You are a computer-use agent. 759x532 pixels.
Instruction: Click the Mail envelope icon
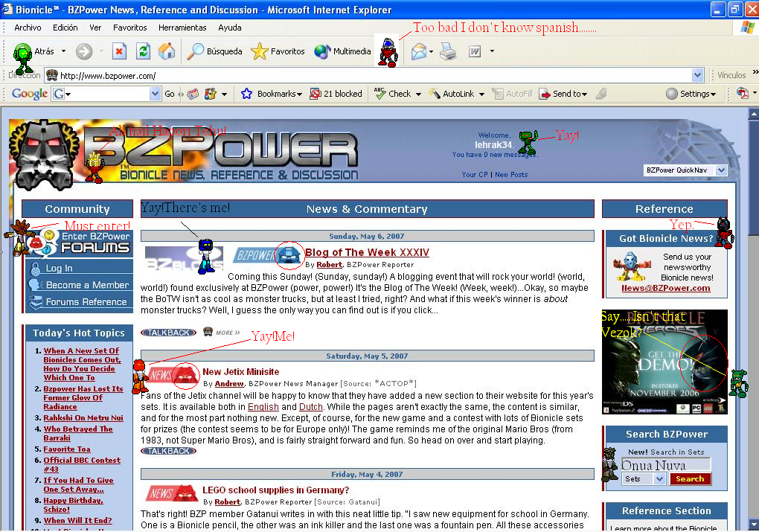point(418,51)
